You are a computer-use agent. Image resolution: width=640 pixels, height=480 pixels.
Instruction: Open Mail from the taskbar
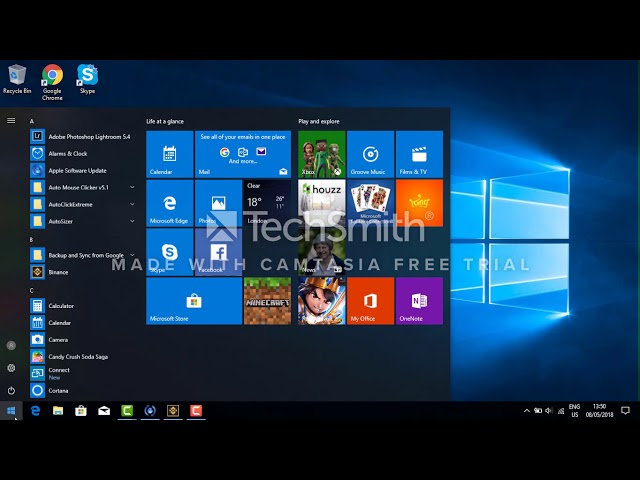(104, 411)
